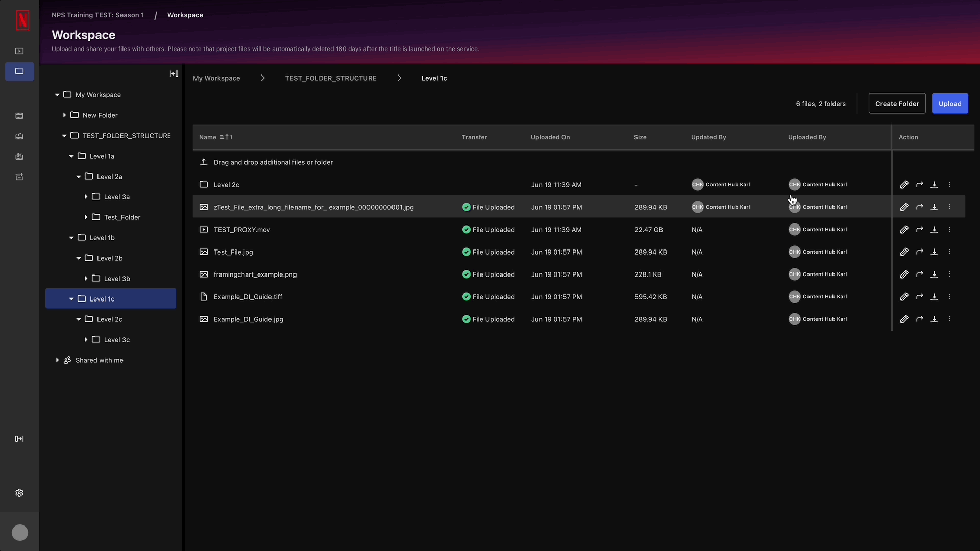Open settings gear in sidebar
Image resolution: width=980 pixels, height=551 pixels.
click(x=19, y=493)
